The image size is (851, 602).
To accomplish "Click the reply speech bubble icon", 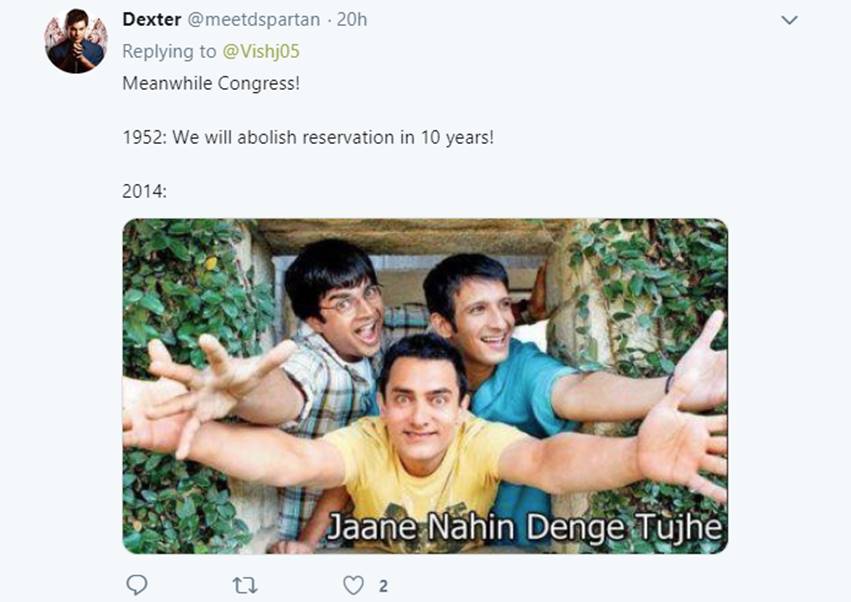I will 136,586.
